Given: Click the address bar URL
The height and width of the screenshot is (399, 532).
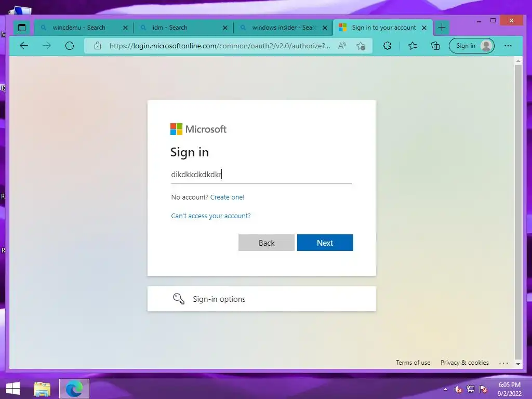Looking at the screenshot, I should (220, 46).
